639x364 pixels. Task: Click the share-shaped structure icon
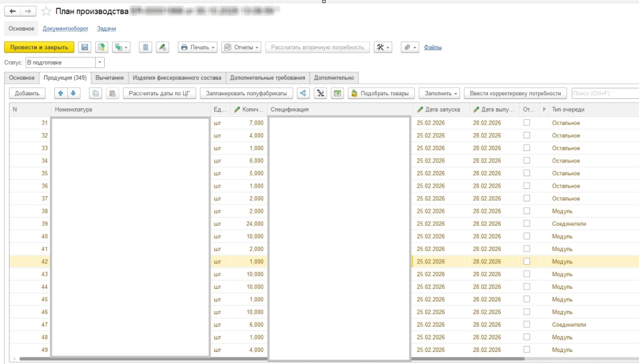(303, 94)
